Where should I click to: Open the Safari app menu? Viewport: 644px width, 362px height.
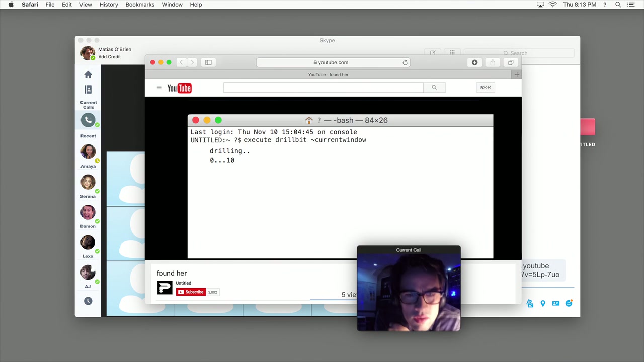pyautogui.click(x=30, y=5)
